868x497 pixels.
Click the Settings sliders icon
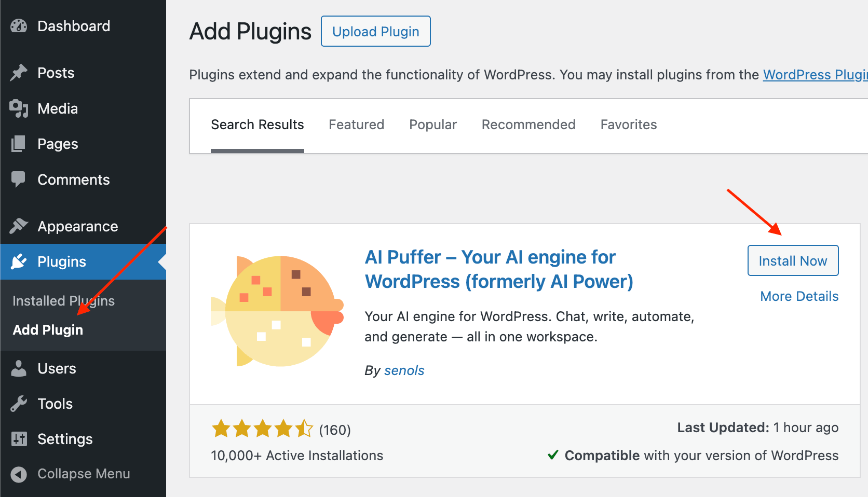point(19,439)
